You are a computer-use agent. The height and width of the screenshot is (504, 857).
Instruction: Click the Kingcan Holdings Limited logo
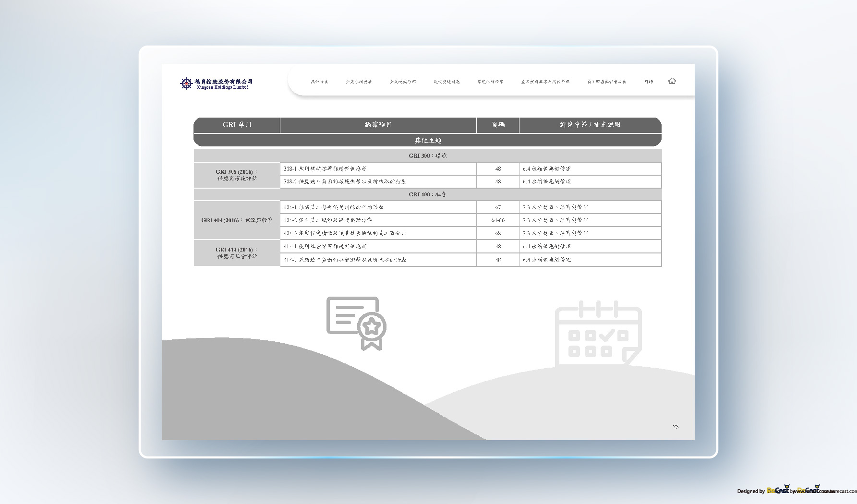point(216,84)
